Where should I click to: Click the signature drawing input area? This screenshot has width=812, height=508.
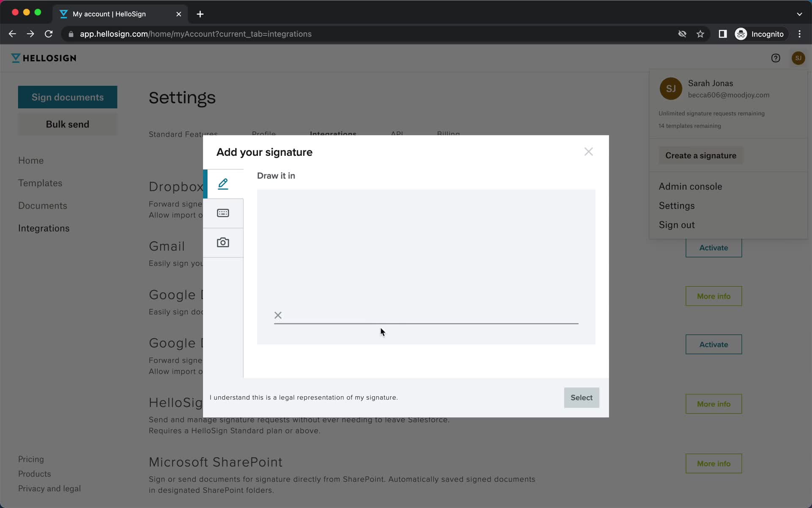[x=425, y=266]
